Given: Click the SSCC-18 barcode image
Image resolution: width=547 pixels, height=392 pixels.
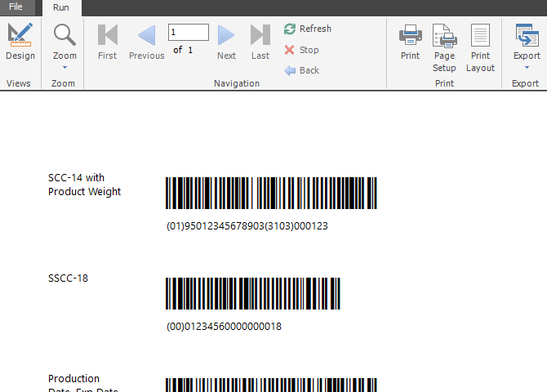Looking at the screenshot, I should point(252,293).
